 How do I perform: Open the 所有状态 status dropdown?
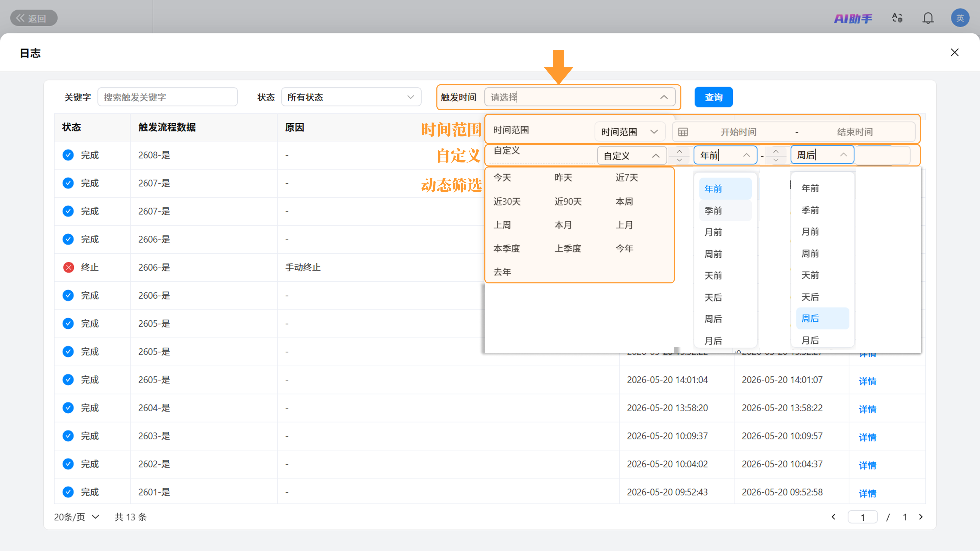point(351,97)
